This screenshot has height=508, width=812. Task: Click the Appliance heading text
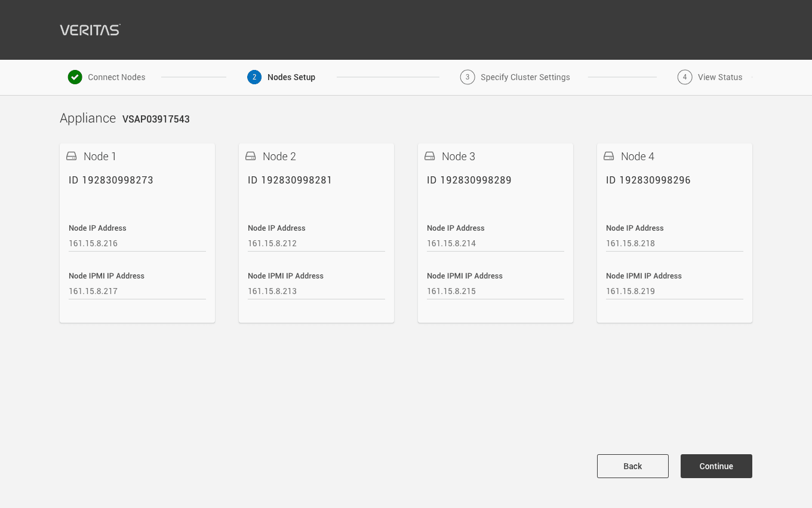[88, 118]
